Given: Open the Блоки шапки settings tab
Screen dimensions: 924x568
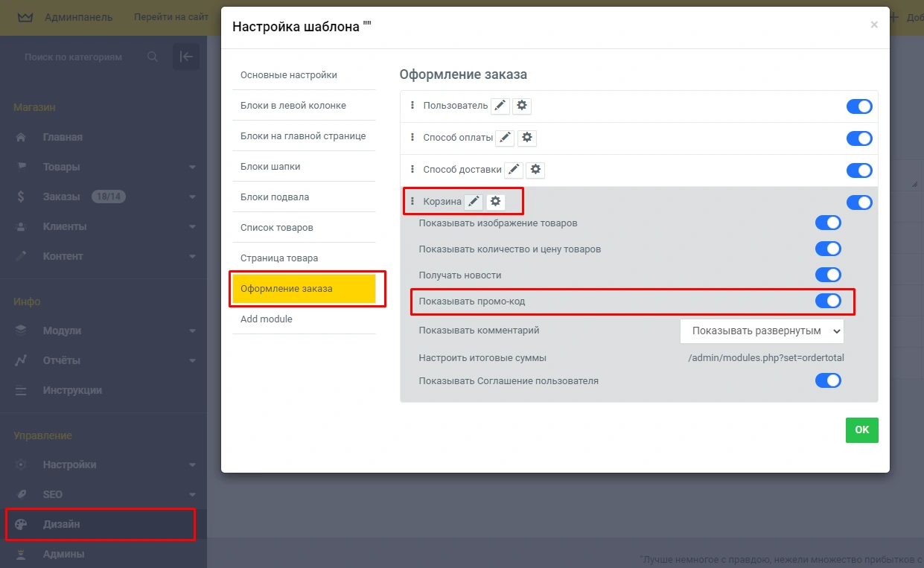Looking at the screenshot, I should [270, 166].
